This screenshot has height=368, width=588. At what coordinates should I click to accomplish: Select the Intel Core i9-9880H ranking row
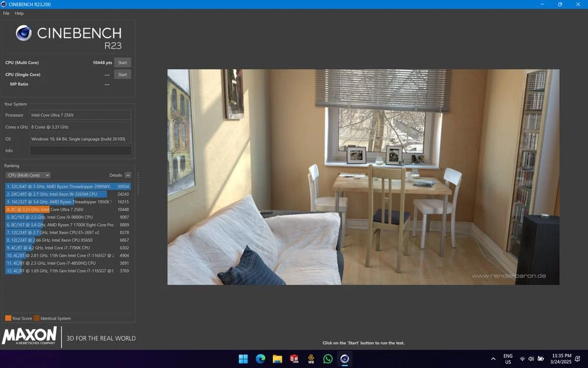coord(68,217)
